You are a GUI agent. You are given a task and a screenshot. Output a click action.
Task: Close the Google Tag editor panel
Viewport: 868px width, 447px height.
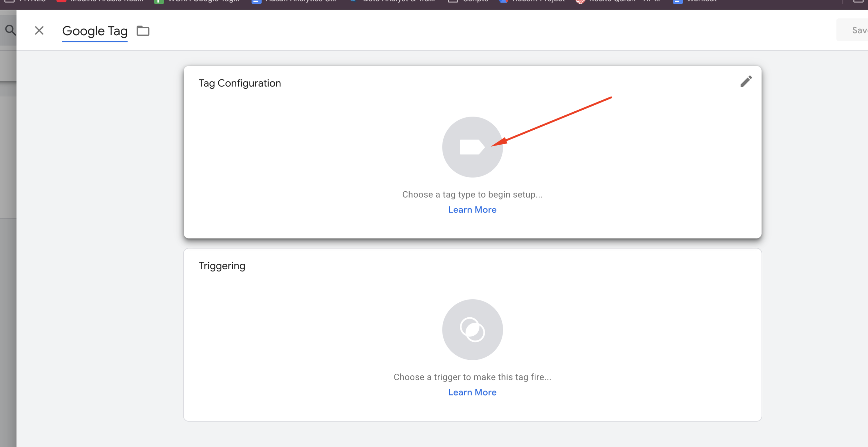coord(39,31)
